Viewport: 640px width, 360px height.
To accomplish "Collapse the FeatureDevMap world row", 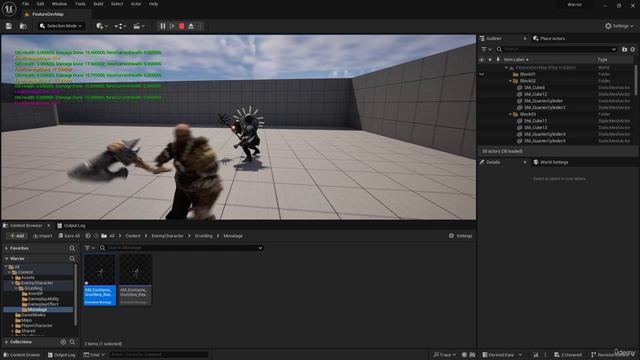I will [506, 68].
